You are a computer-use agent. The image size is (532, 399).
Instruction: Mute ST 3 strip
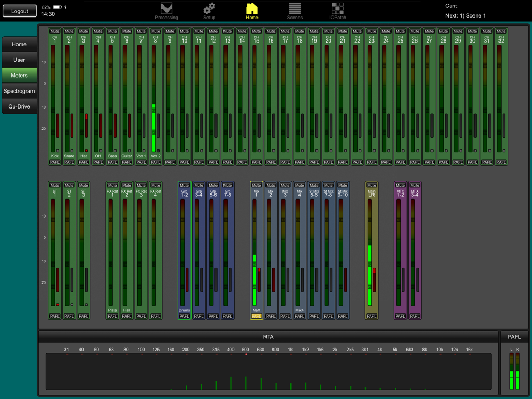point(84,185)
